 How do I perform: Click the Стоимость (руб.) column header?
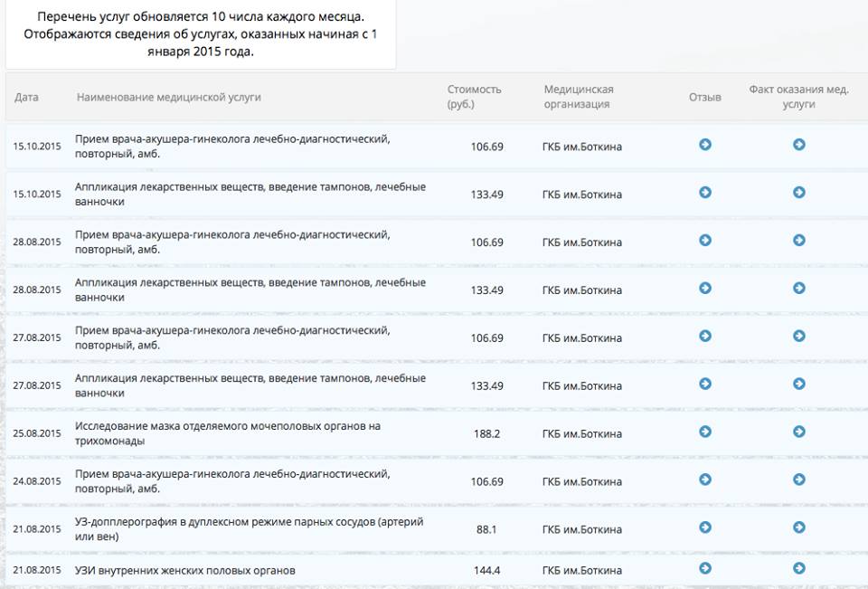(x=474, y=97)
